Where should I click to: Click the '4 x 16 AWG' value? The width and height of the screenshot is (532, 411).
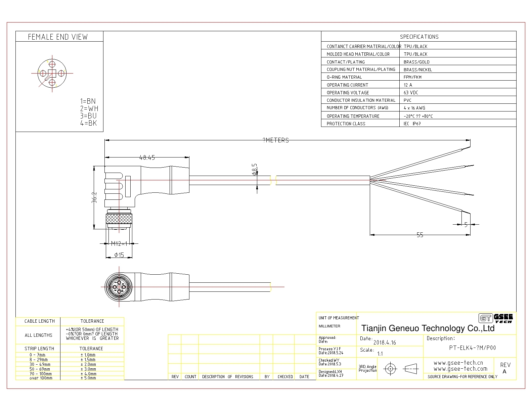pos(414,108)
